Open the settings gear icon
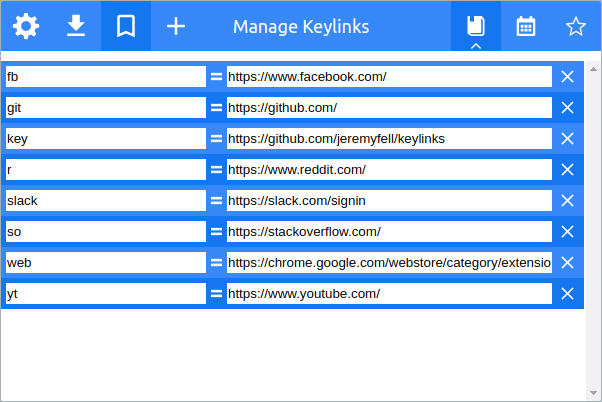 [x=26, y=26]
